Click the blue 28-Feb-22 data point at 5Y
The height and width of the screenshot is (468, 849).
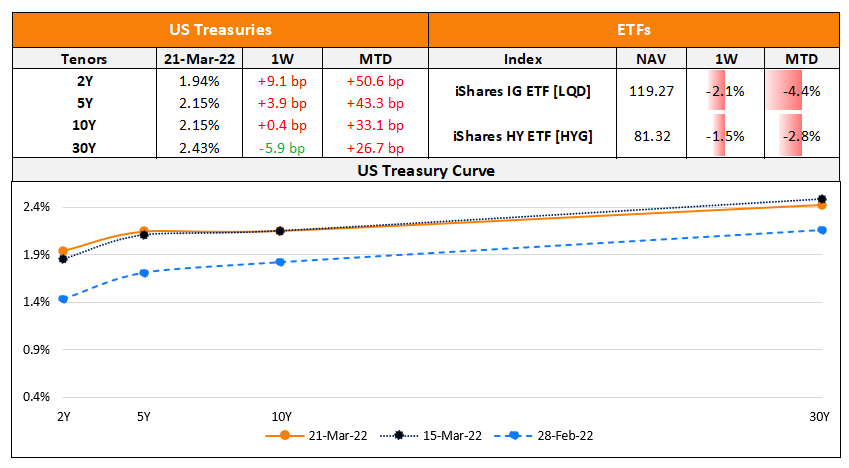tap(144, 273)
